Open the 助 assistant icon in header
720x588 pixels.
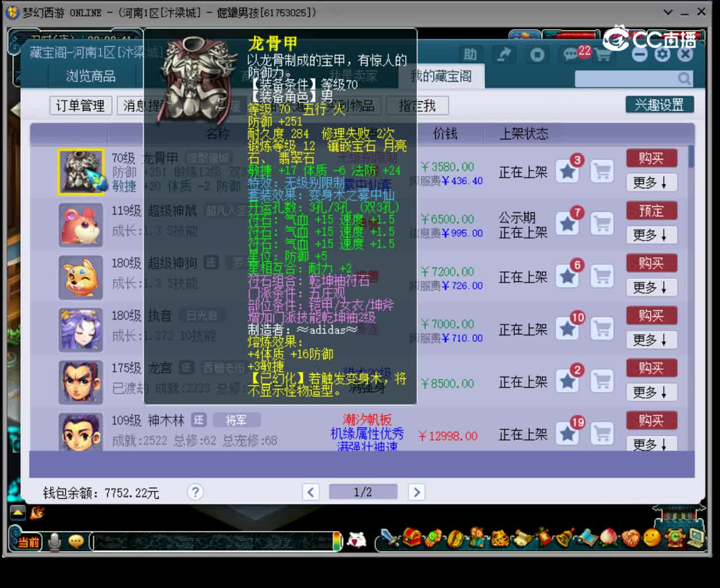point(470,55)
